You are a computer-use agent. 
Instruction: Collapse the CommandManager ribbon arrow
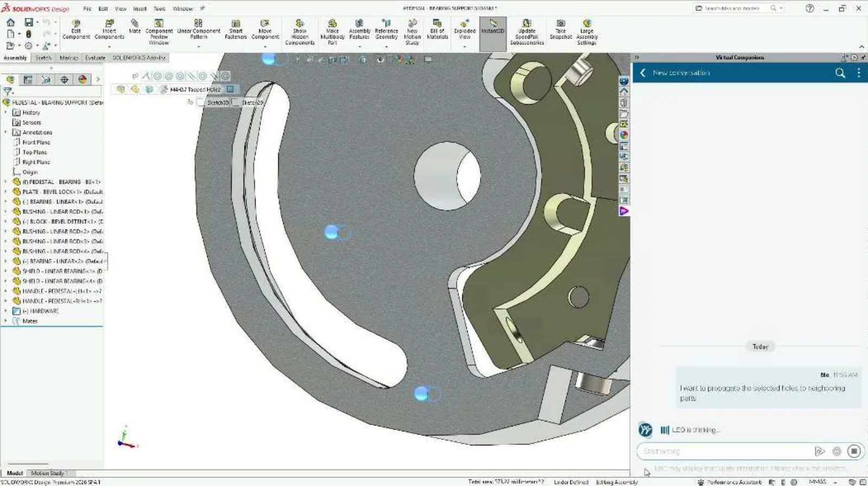coord(861,47)
